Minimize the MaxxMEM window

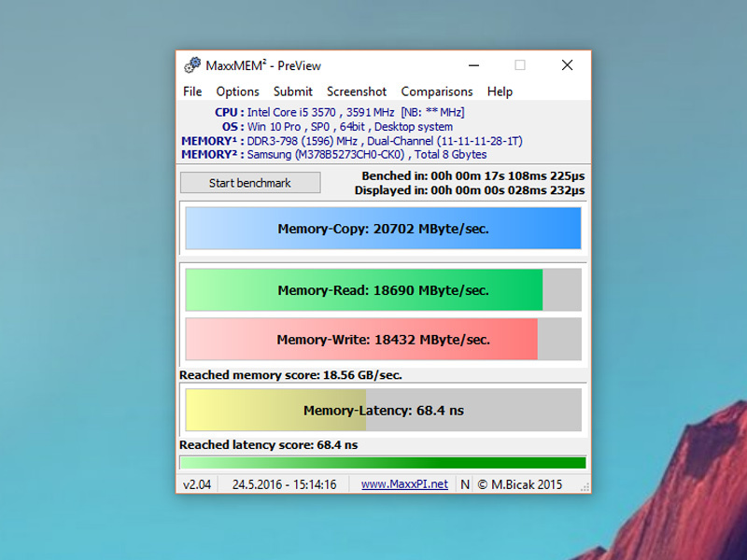click(473, 65)
